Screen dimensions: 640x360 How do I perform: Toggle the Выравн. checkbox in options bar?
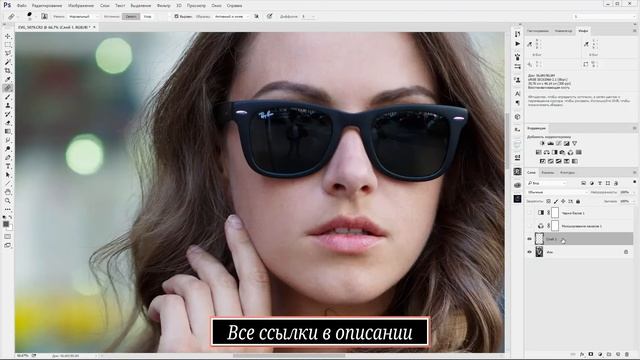[x=176, y=16]
